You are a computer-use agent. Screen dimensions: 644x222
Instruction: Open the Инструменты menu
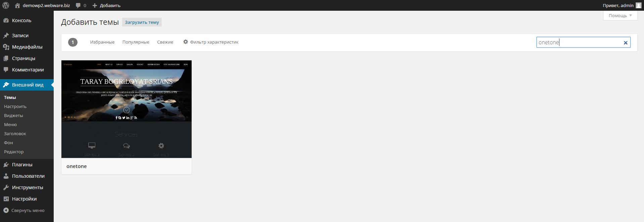click(x=28, y=187)
